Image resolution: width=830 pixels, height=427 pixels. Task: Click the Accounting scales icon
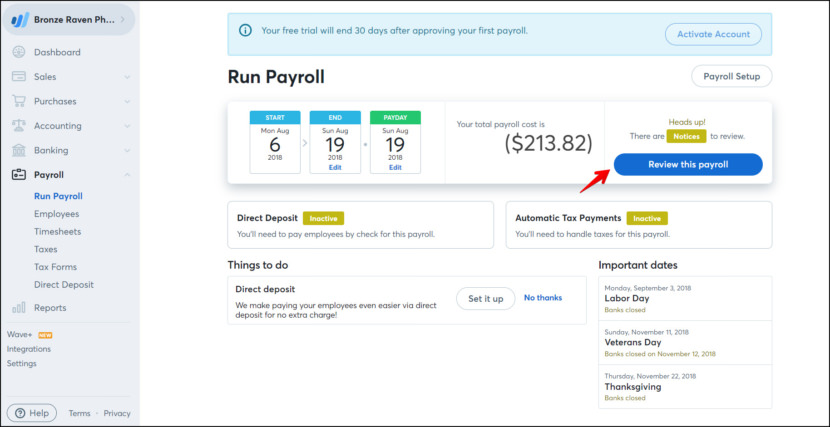click(19, 126)
